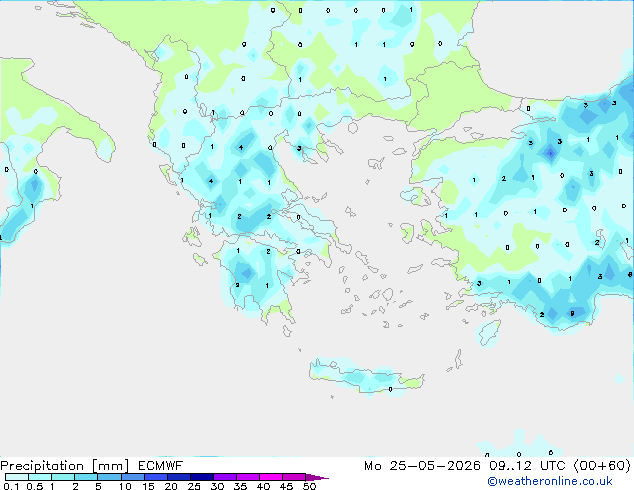
Task: Click the 'Precipitation [mm]' title text
Action: coord(65,466)
